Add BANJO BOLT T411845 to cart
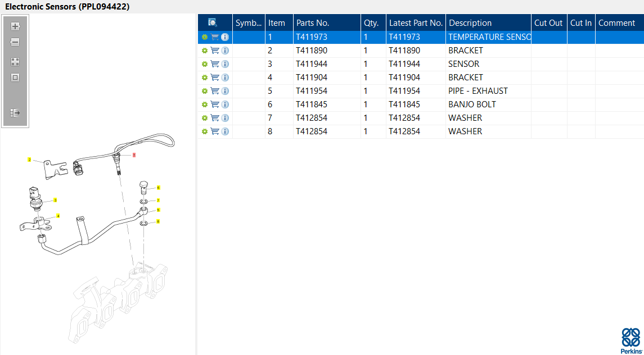 tap(215, 104)
